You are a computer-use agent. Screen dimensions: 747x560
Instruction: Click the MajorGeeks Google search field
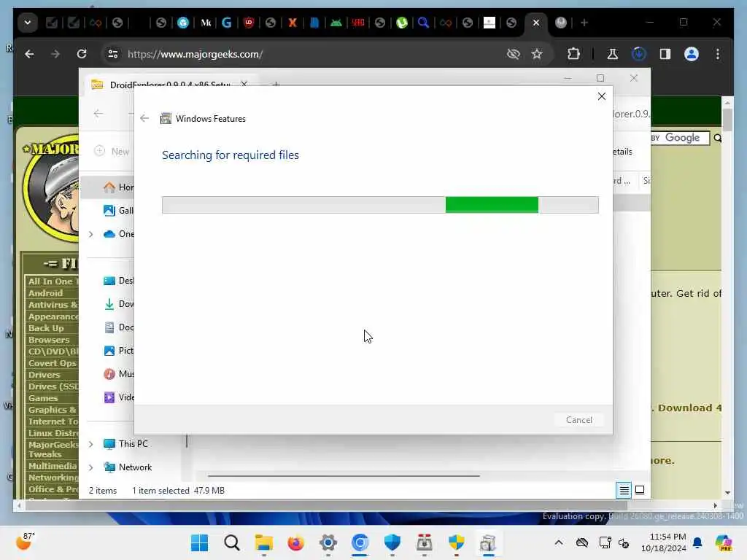[681, 138]
